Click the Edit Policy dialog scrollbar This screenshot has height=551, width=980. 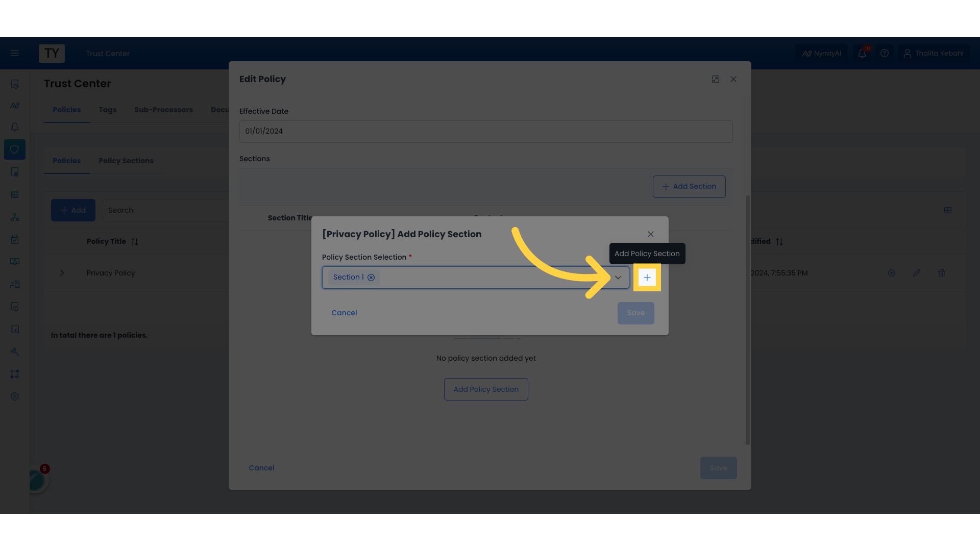pos(748,320)
